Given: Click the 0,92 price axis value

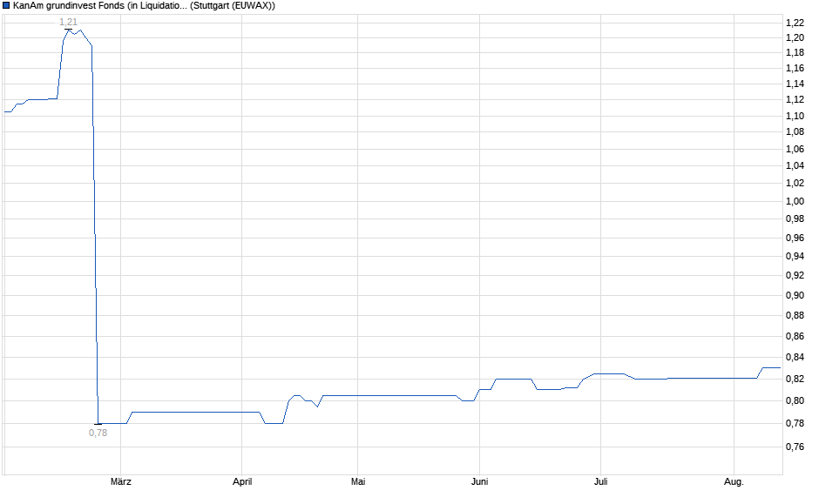Looking at the screenshot, I should point(795,275).
